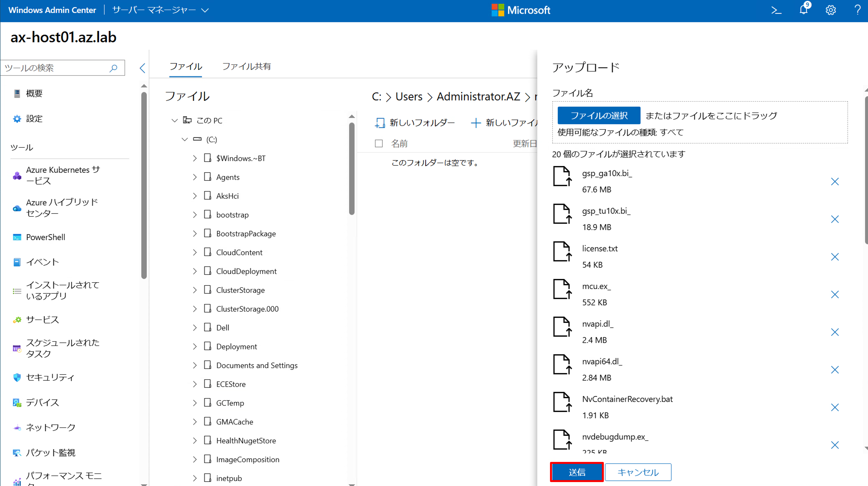868x486 pixels.
Task: Collapse the (C:) drive node
Action: click(x=185, y=139)
